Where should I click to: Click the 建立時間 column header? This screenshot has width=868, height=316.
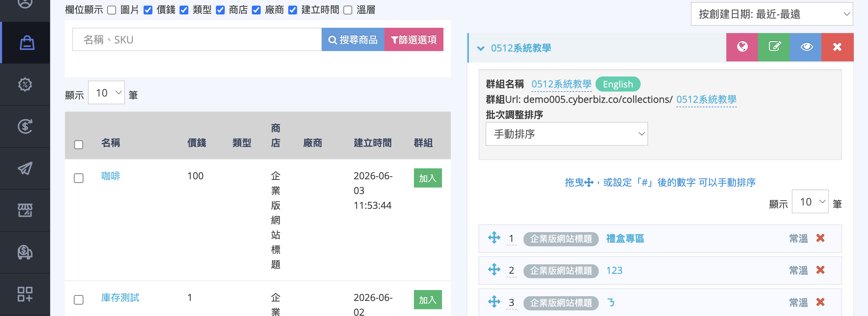372,143
